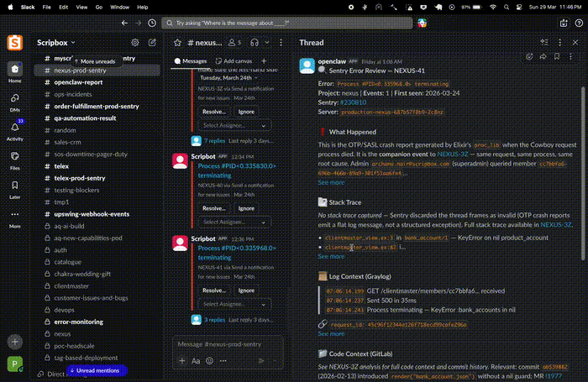588x382 pixels.
Task: Click plus attach button in composer
Action: pos(182,361)
